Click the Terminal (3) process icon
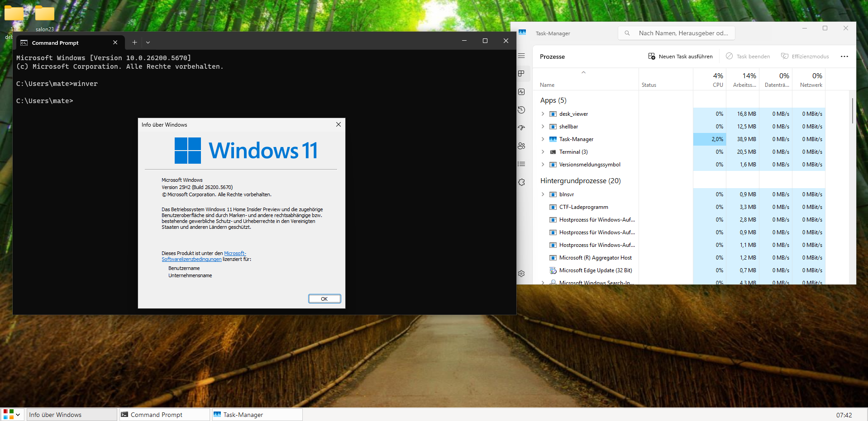This screenshot has height=421, width=868. pyautogui.click(x=553, y=152)
